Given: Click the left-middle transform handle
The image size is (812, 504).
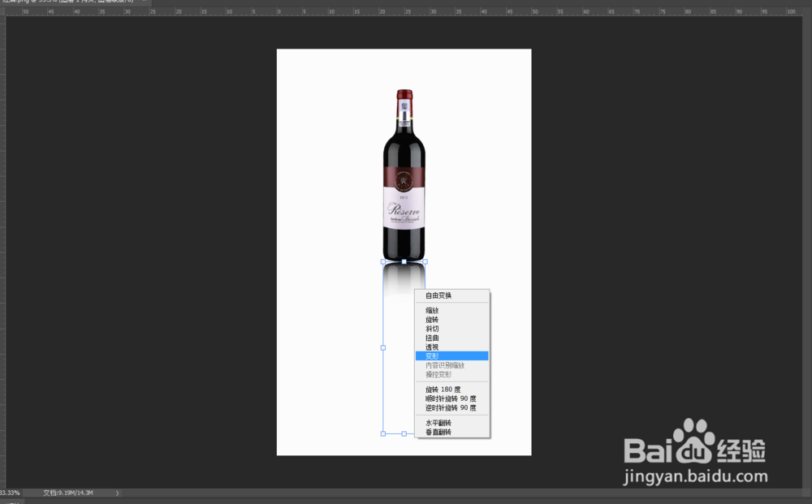Looking at the screenshot, I should point(383,347).
